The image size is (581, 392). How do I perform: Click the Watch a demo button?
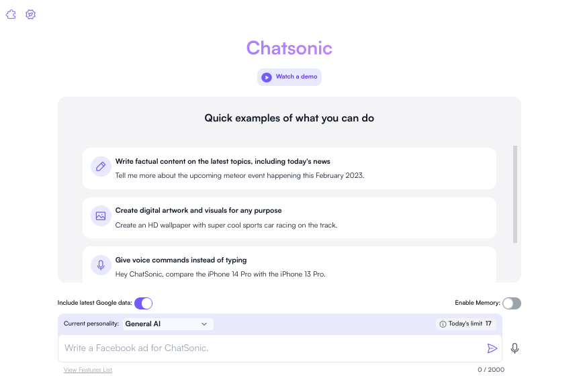(x=289, y=77)
